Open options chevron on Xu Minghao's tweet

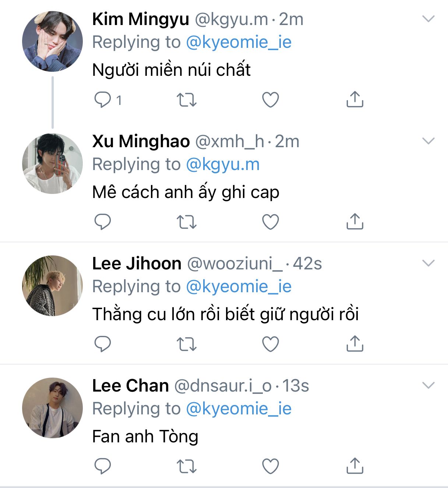(x=428, y=141)
